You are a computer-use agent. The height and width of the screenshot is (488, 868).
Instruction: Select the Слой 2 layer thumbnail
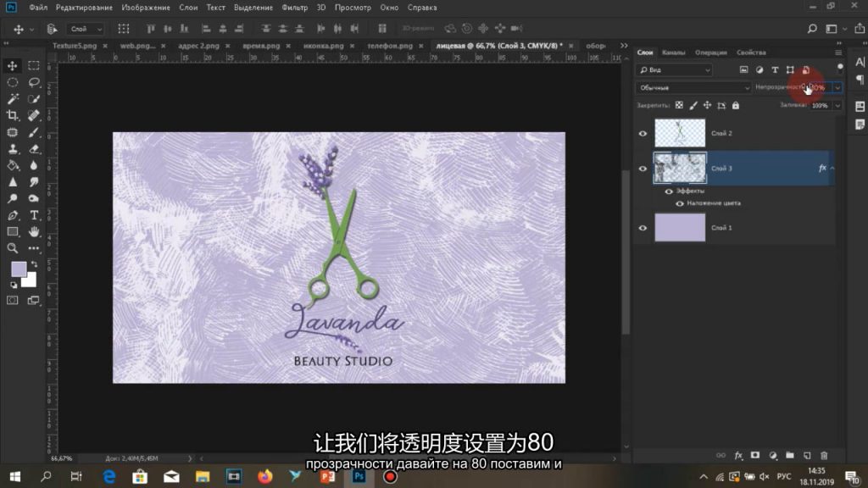coord(680,133)
